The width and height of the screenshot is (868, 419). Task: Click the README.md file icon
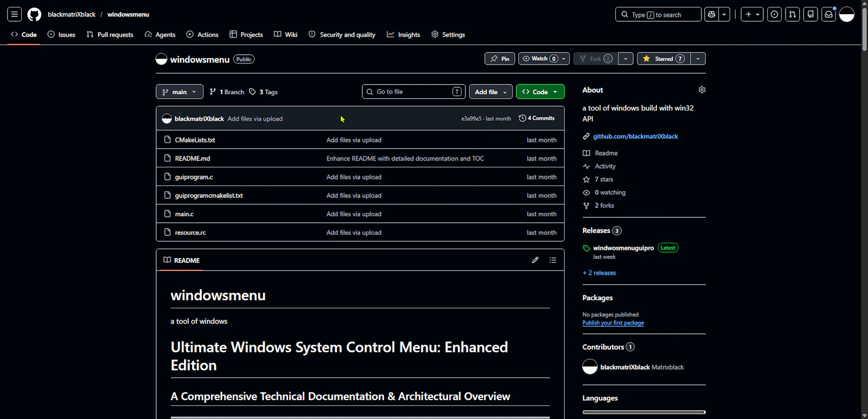pos(168,158)
